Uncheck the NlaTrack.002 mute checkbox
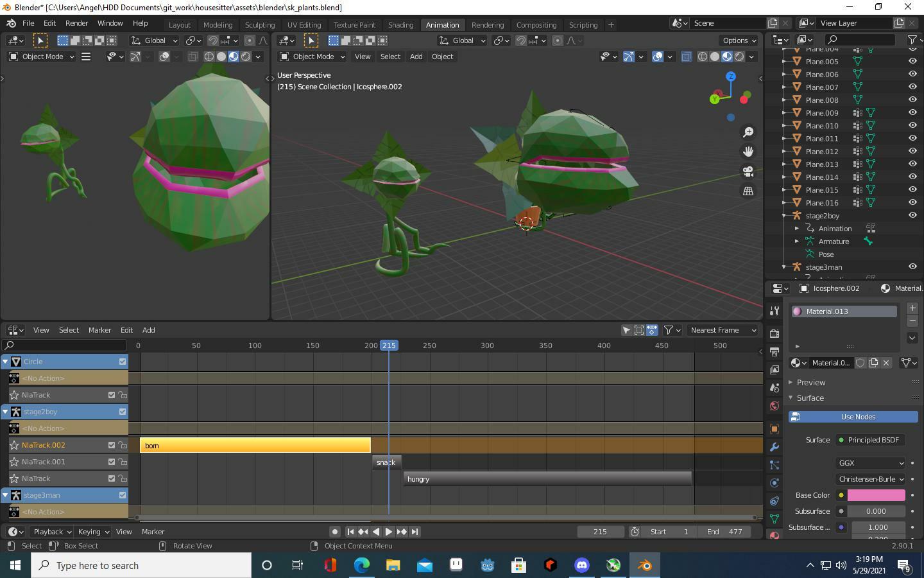Image resolution: width=924 pixels, height=578 pixels. click(111, 445)
